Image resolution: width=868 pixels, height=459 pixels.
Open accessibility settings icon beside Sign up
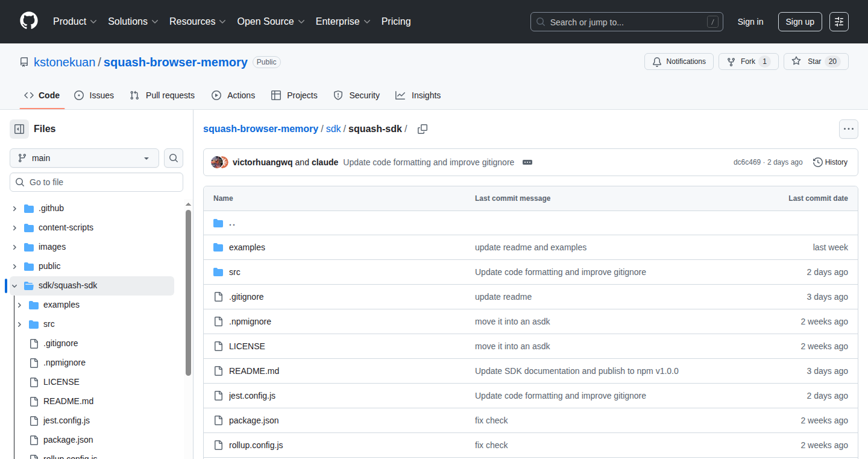839,22
